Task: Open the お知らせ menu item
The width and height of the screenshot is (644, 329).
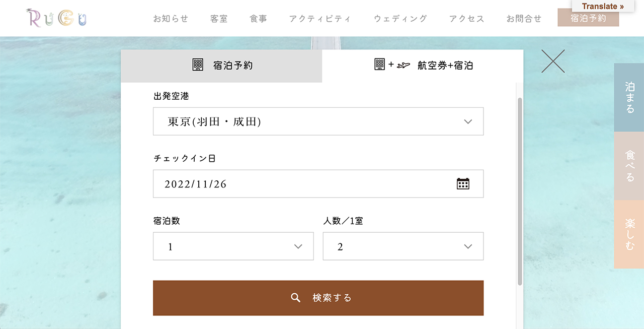Action: pos(171,19)
